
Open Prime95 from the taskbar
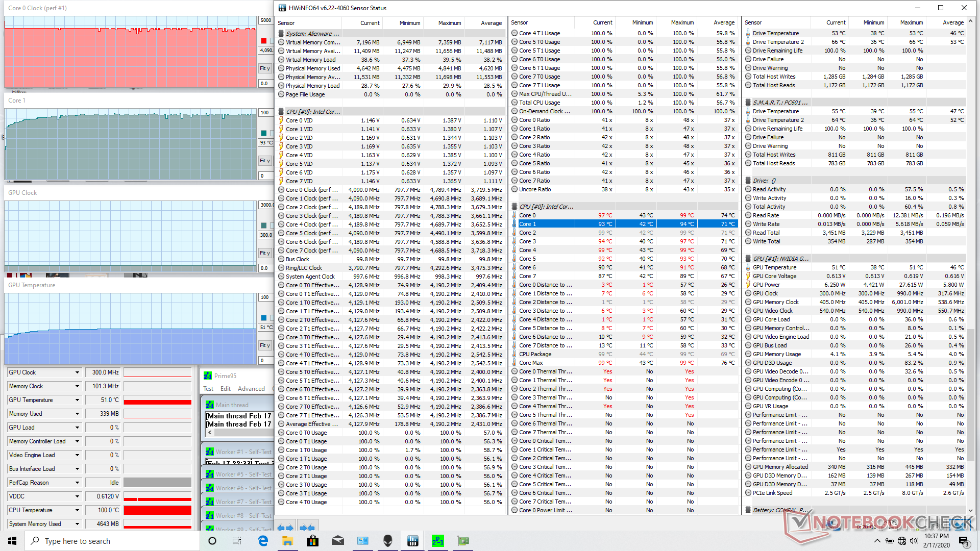point(437,541)
